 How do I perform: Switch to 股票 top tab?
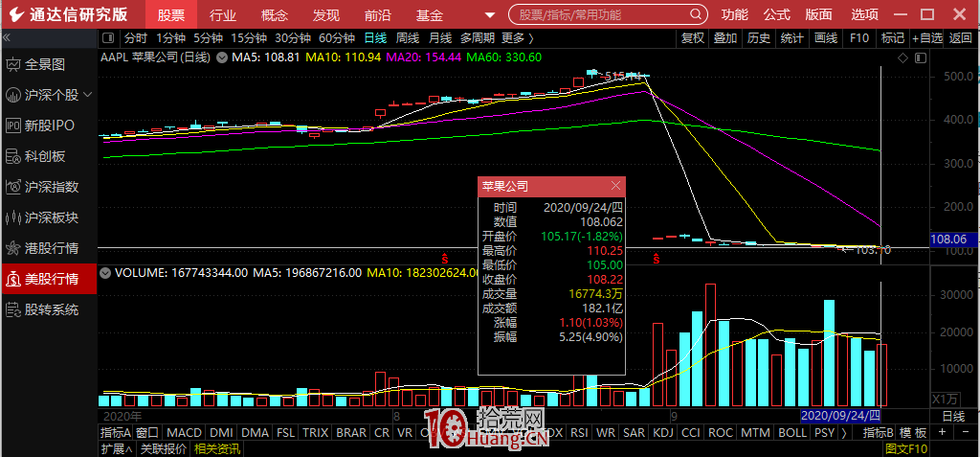pos(170,14)
